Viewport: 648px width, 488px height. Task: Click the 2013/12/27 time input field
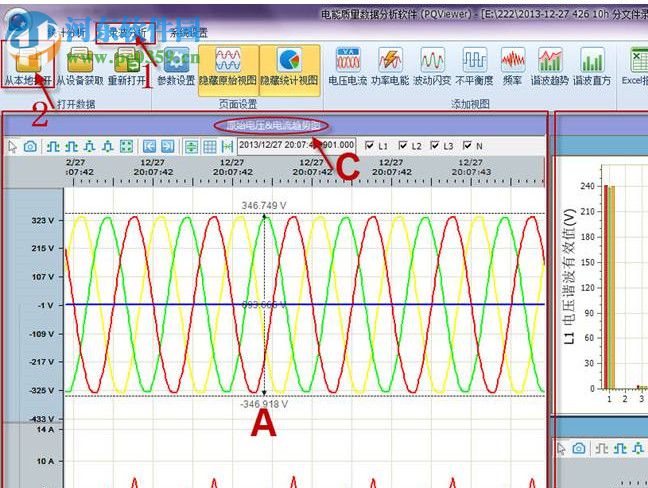[297, 145]
